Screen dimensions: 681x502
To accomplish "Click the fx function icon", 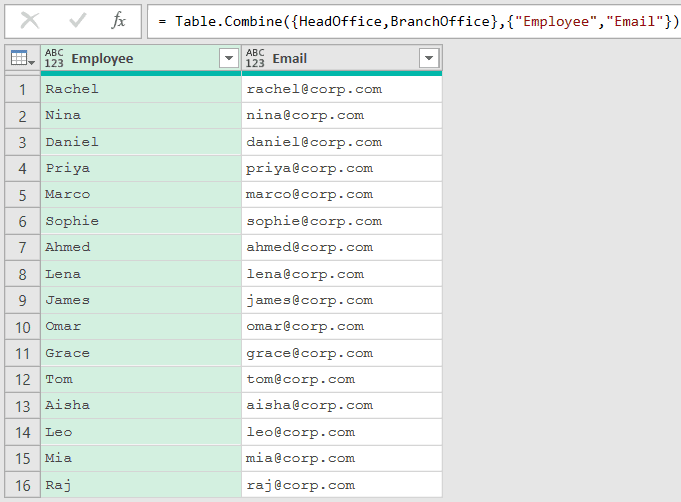I will pyautogui.click(x=119, y=20).
